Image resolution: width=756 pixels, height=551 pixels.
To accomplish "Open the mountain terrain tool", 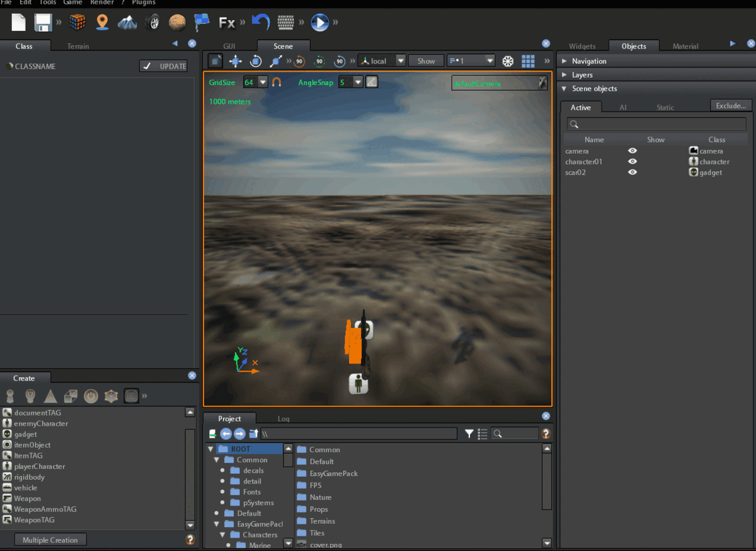I will pyautogui.click(x=127, y=23).
